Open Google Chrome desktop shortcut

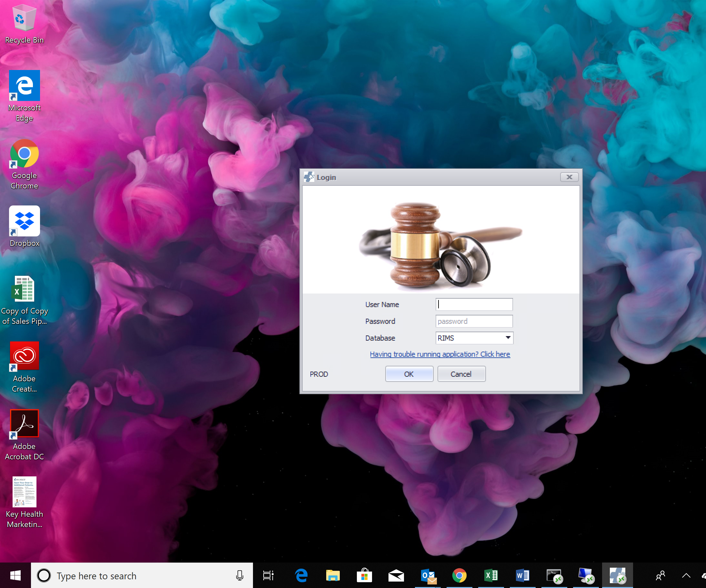24,154
